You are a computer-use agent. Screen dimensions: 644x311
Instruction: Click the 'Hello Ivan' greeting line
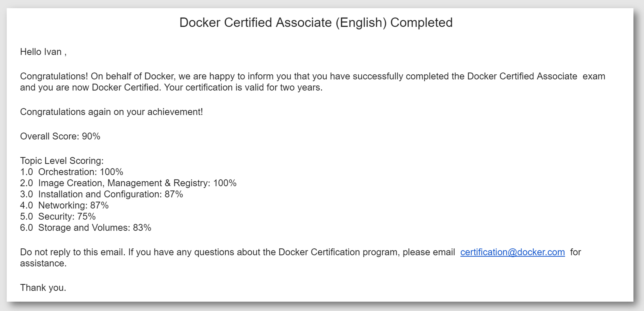(x=43, y=52)
